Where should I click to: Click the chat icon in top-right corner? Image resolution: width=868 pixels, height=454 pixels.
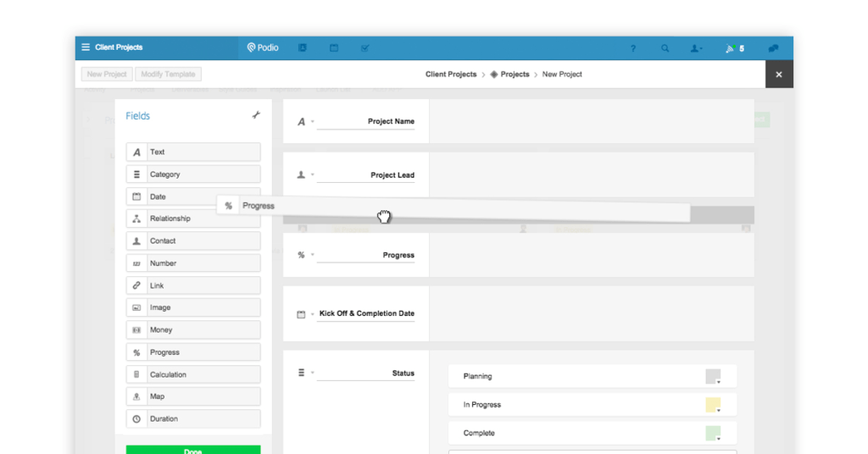[x=773, y=49]
